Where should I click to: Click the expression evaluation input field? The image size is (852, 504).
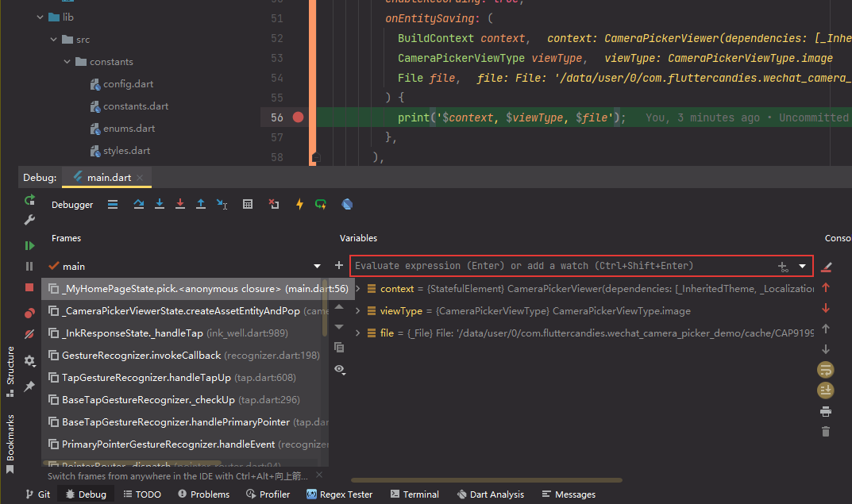point(556,265)
